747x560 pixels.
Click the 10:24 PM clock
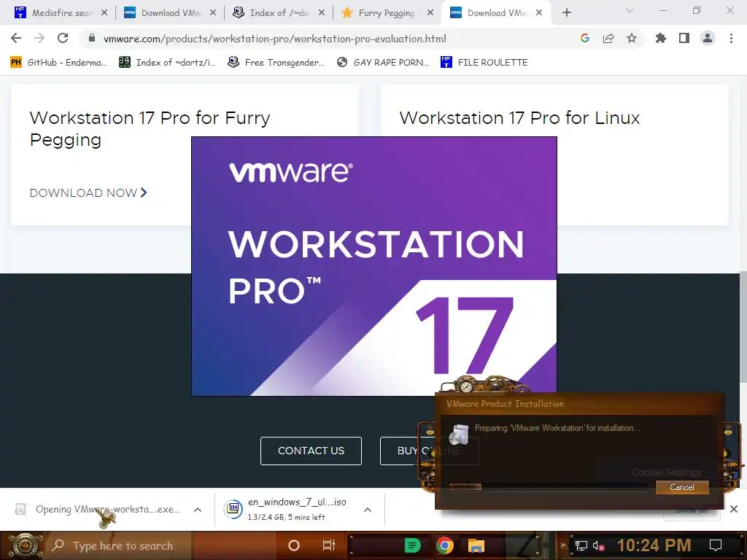coord(654,545)
